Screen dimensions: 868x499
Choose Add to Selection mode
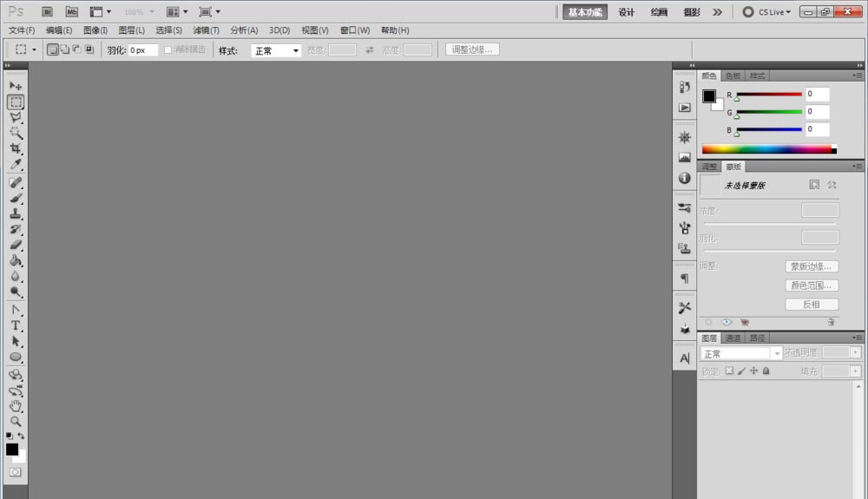(x=65, y=49)
